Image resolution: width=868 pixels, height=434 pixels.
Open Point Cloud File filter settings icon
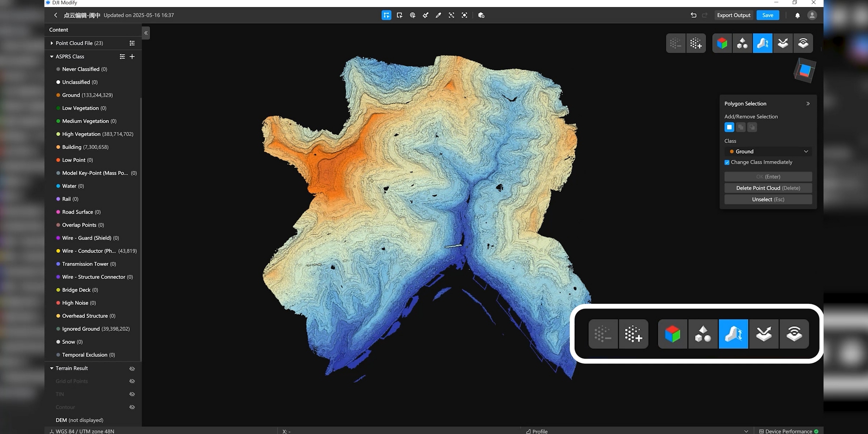132,43
